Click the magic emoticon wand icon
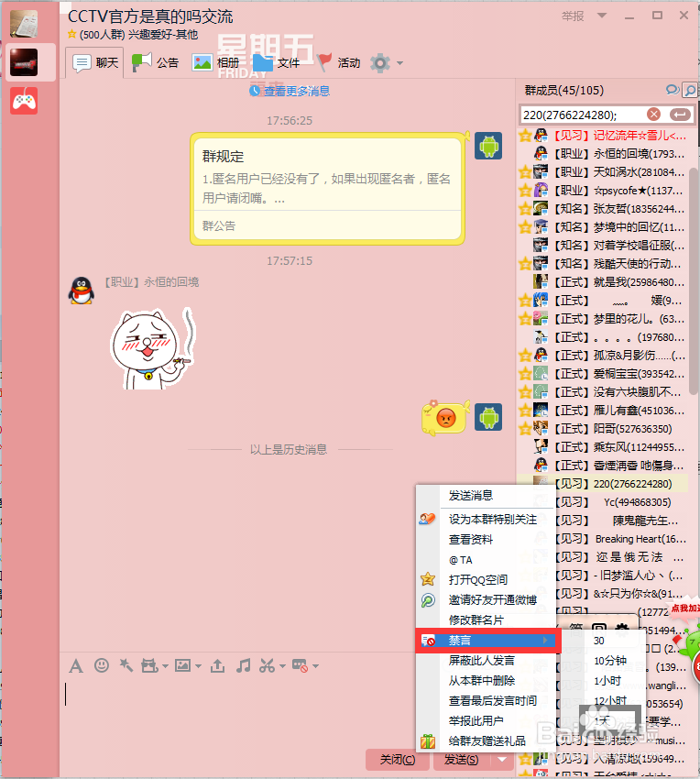The width and height of the screenshot is (700, 779). pos(126,665)
